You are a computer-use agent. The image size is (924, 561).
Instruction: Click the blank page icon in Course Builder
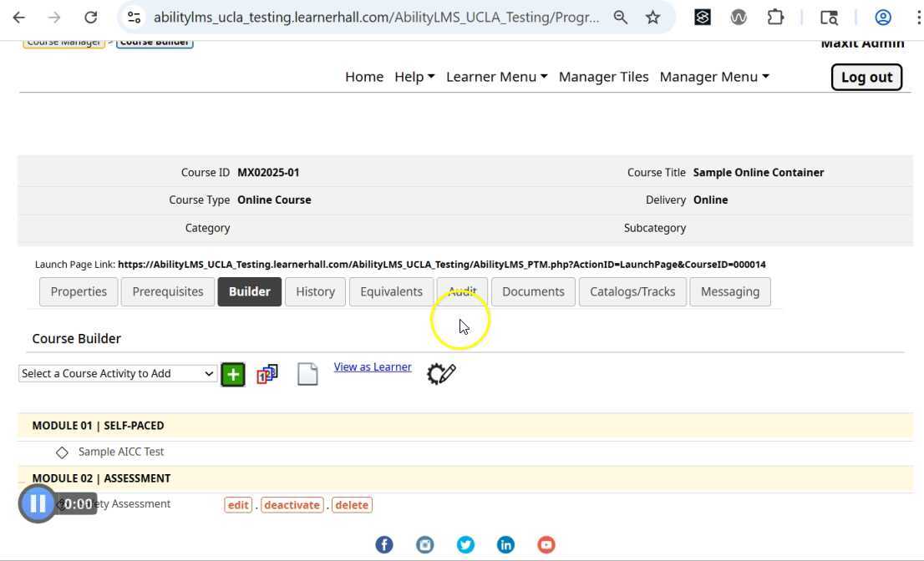(x=307, y=374)
